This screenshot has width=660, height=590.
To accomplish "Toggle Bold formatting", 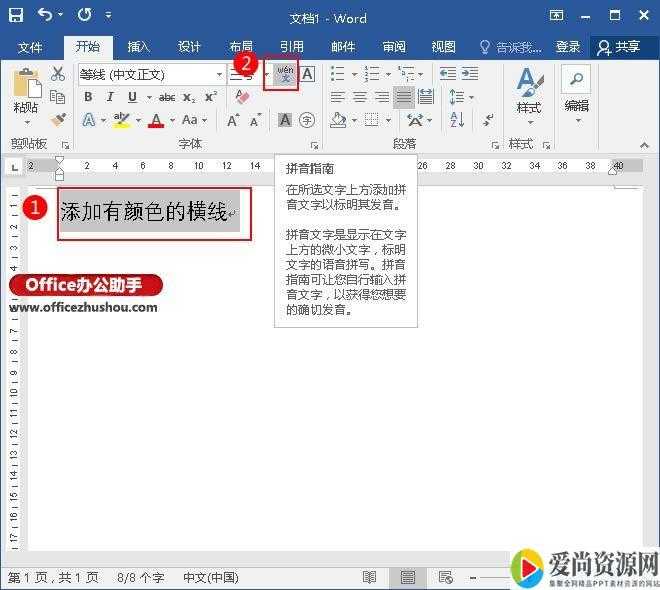I will [x=88, y=97].
